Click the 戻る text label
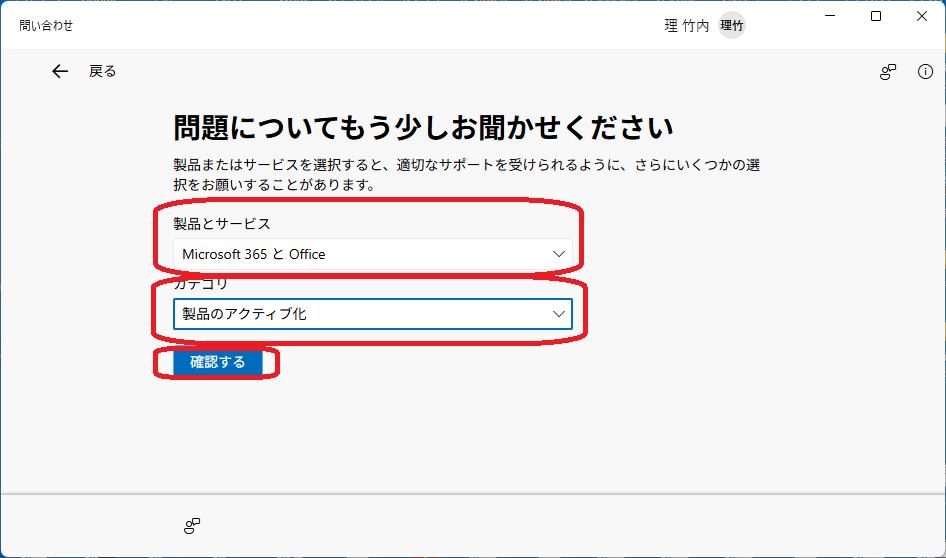This screenshot has width=946, height=558. pos(103,71)
